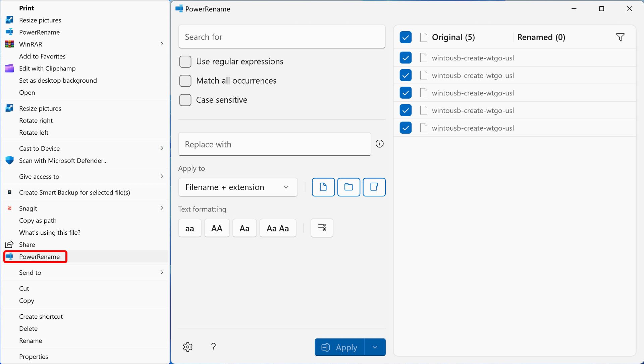This screenshot has height=364, width=644.
Task: Click the Include folders icon button
Action: (x=348, y=187)
